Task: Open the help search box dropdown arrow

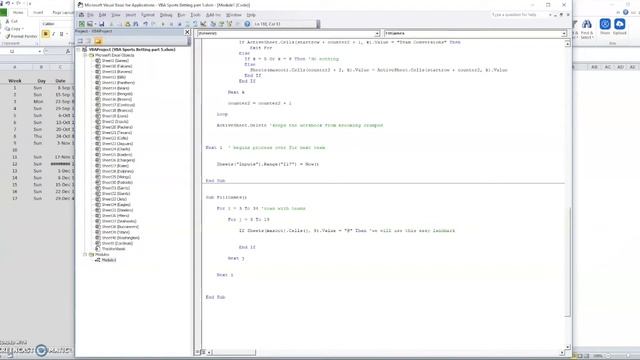Action: pos(550,15)
